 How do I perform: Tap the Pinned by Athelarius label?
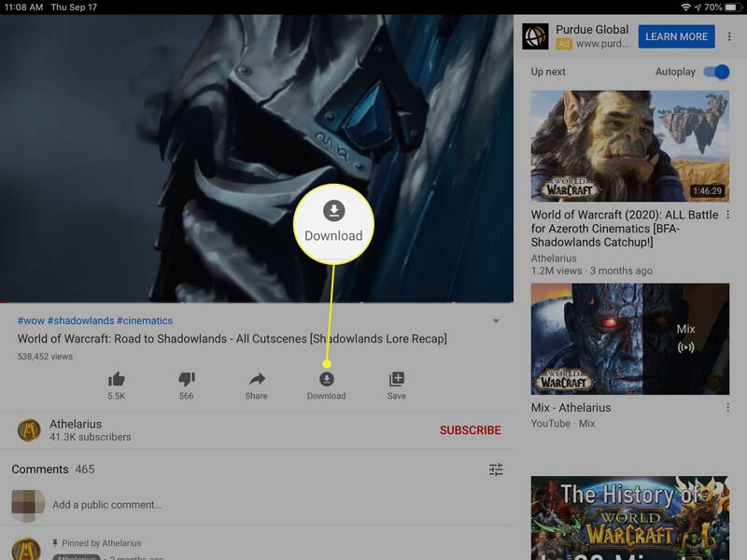[x=102, y=543]
